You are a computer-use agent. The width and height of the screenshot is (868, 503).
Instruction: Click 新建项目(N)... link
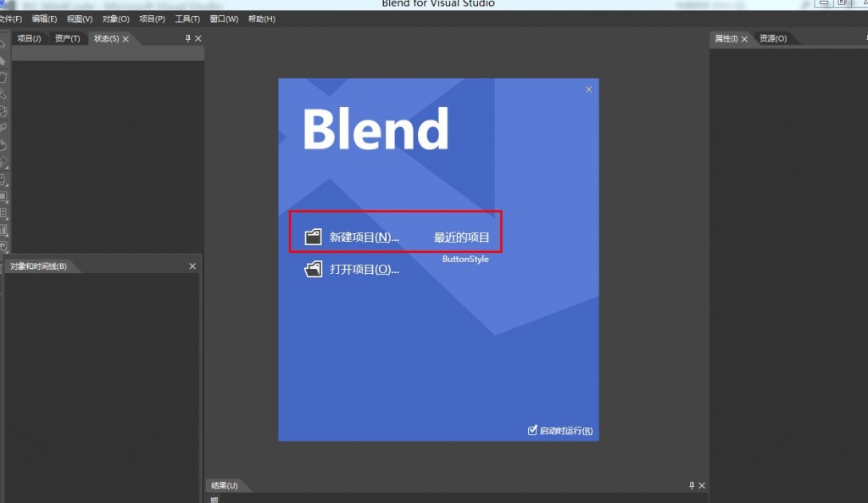pos(364,238)
